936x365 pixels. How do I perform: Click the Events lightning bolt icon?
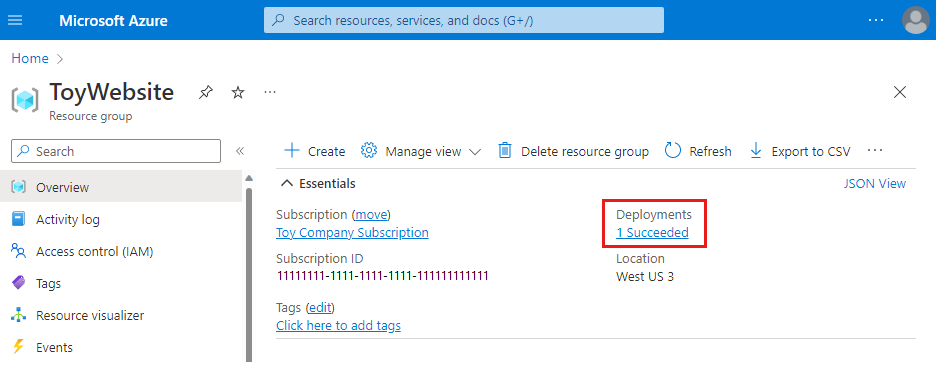click(19, 346)
